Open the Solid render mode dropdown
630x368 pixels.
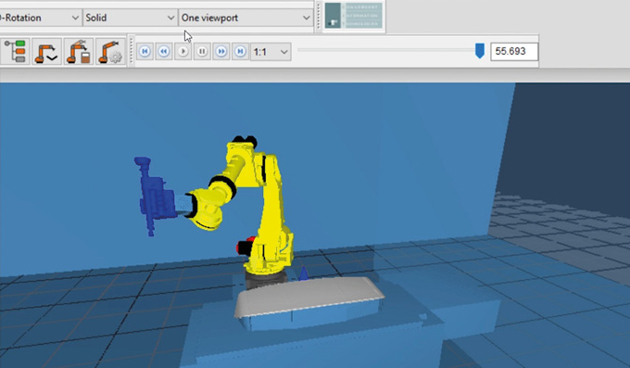[130, 18]
